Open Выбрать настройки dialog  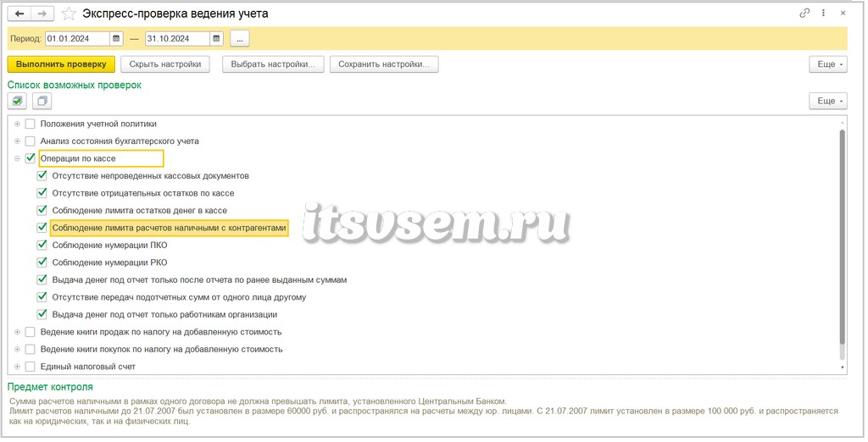273,64
